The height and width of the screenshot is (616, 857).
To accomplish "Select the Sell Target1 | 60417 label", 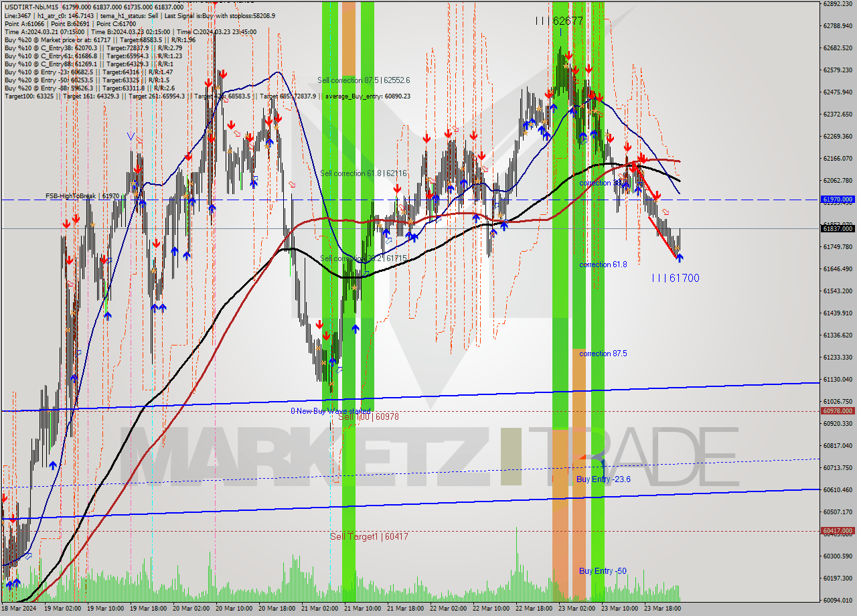I will [369, 536].
